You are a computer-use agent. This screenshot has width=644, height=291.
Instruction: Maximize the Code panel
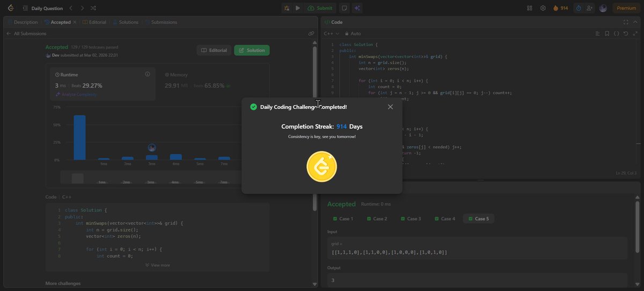click(626, 22)
